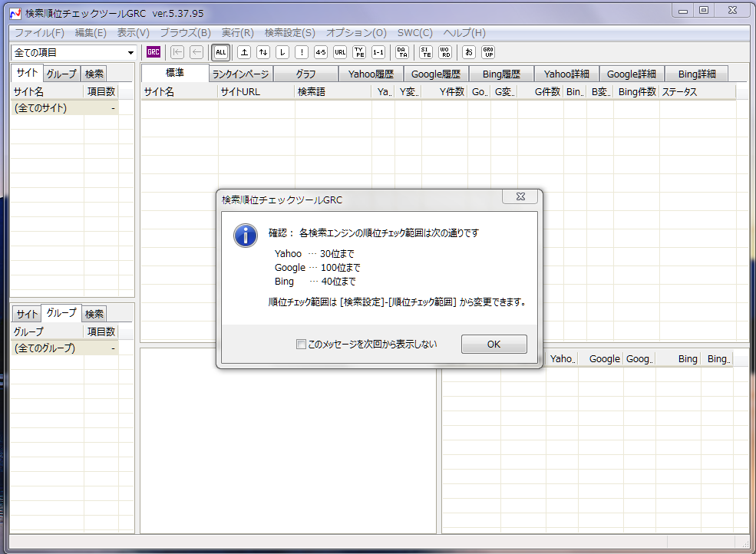The image size is (756, 554).
Task: Sort by Bing件数 column header
Action: (636, 91)
